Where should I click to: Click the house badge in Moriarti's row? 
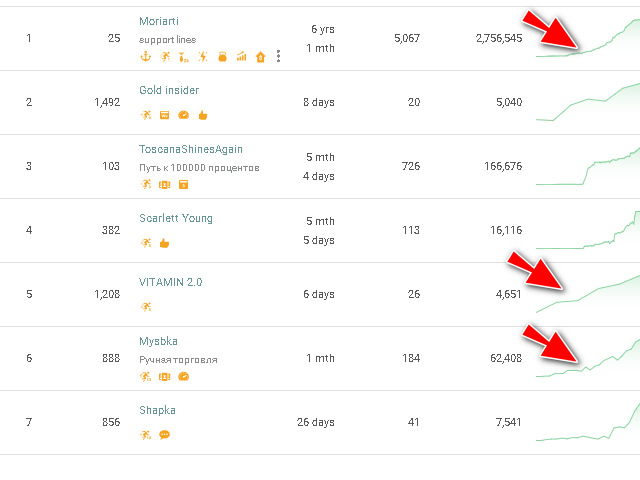tap(260, 57)
